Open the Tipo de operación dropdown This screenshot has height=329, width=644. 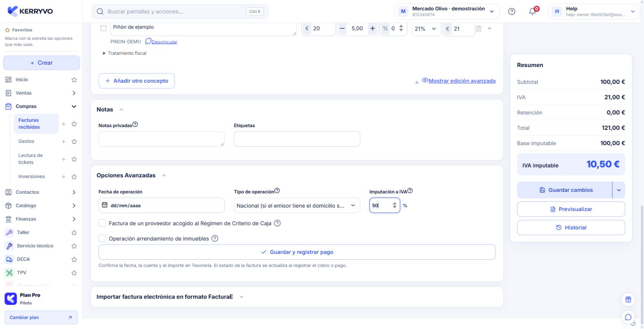click(x=297, y=206)
